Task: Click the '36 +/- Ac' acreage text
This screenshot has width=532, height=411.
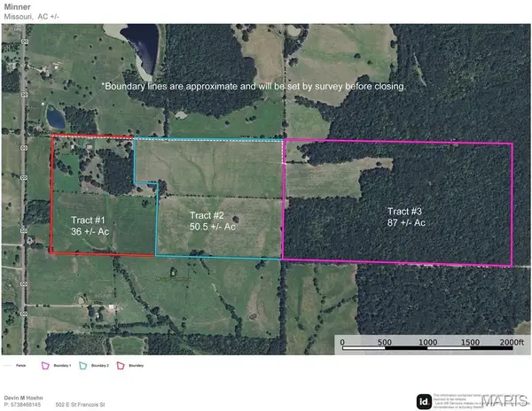Action: click(x=90, y=232)
